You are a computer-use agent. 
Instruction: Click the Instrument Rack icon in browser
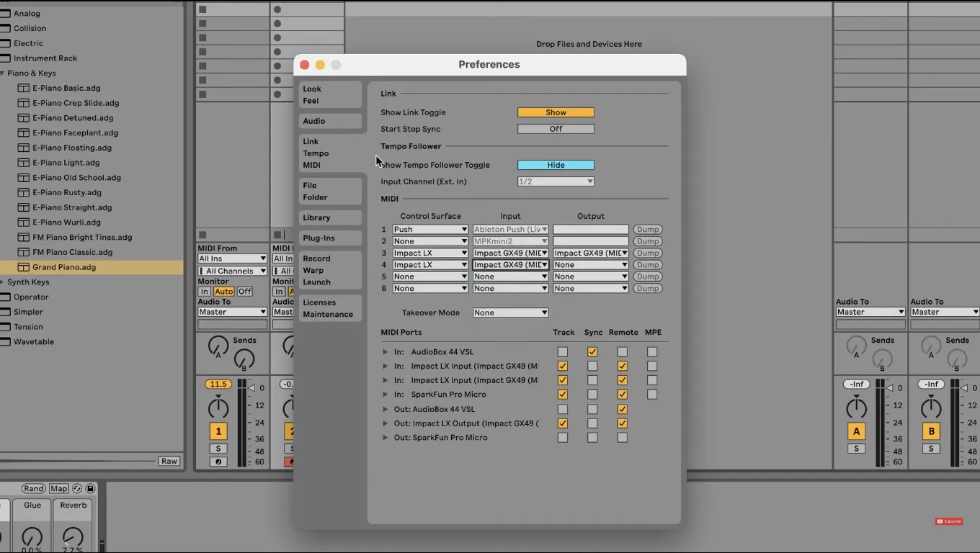tap(6, 58)
